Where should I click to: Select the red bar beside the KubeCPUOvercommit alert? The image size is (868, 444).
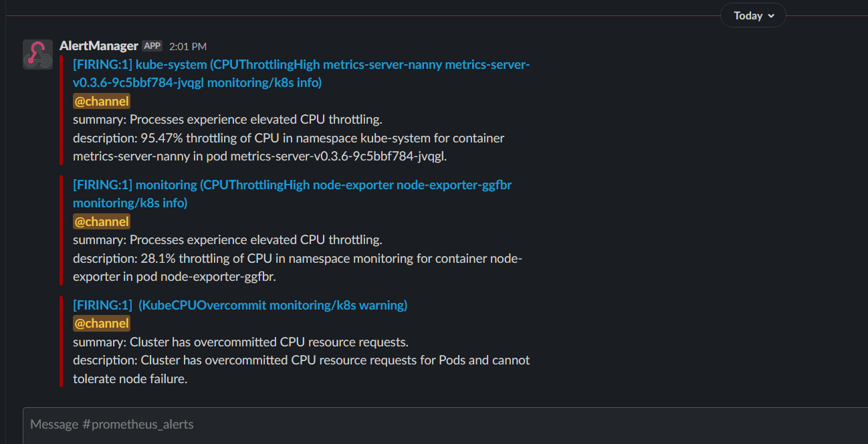[x=60, y=341]
